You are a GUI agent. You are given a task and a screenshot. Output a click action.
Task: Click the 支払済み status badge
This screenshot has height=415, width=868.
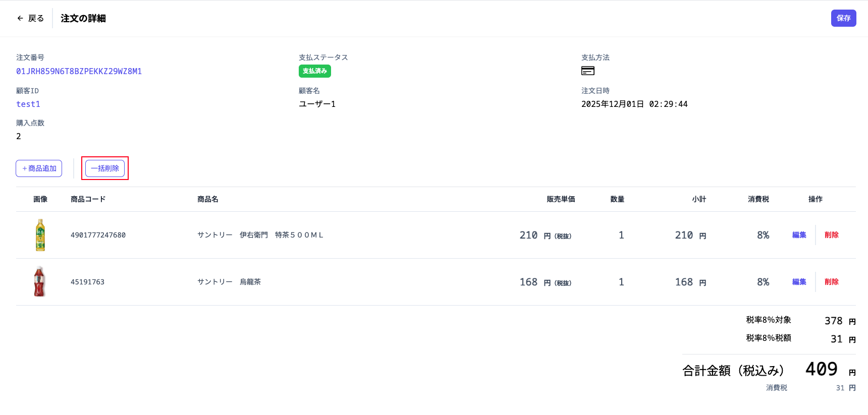315,71
